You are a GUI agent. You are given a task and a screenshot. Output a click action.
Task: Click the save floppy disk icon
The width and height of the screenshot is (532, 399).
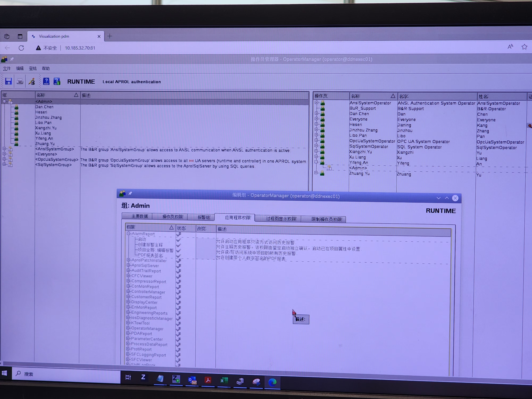[x=8, y=81]
